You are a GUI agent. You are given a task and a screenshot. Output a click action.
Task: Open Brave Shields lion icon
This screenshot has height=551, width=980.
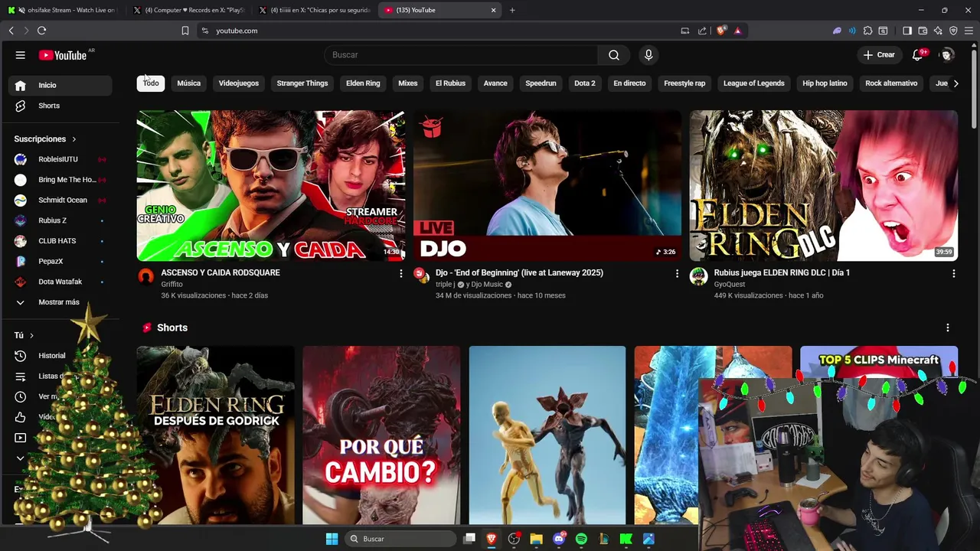click(721, 31)
